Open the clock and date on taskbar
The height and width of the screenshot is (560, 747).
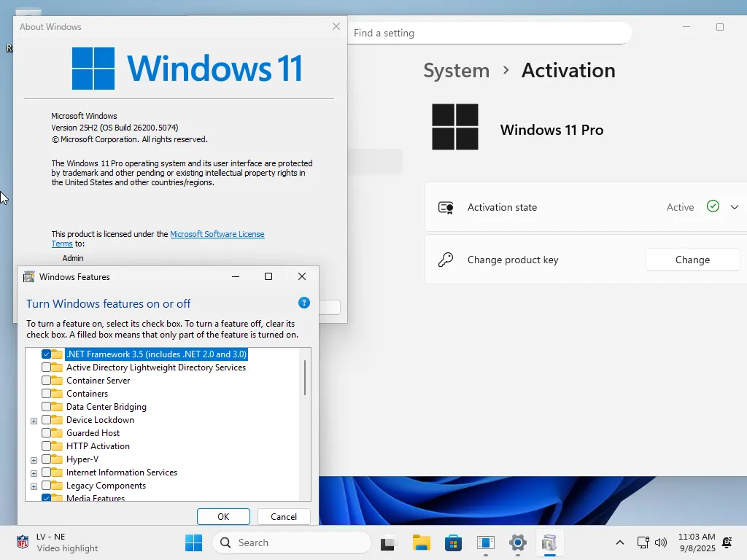click(697, 542)
